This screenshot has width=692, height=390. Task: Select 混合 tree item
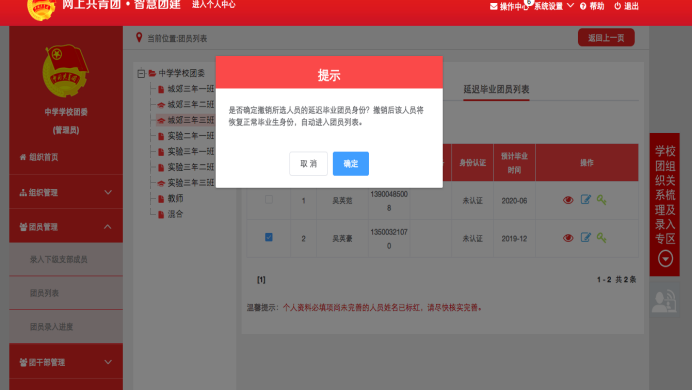(x=171, y=214)
